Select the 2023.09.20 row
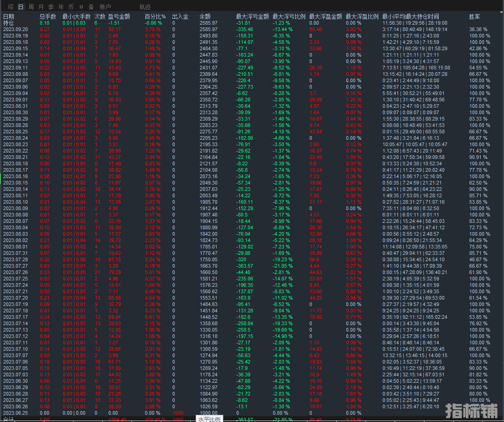The image size is (504, 422). click(15, 29)
